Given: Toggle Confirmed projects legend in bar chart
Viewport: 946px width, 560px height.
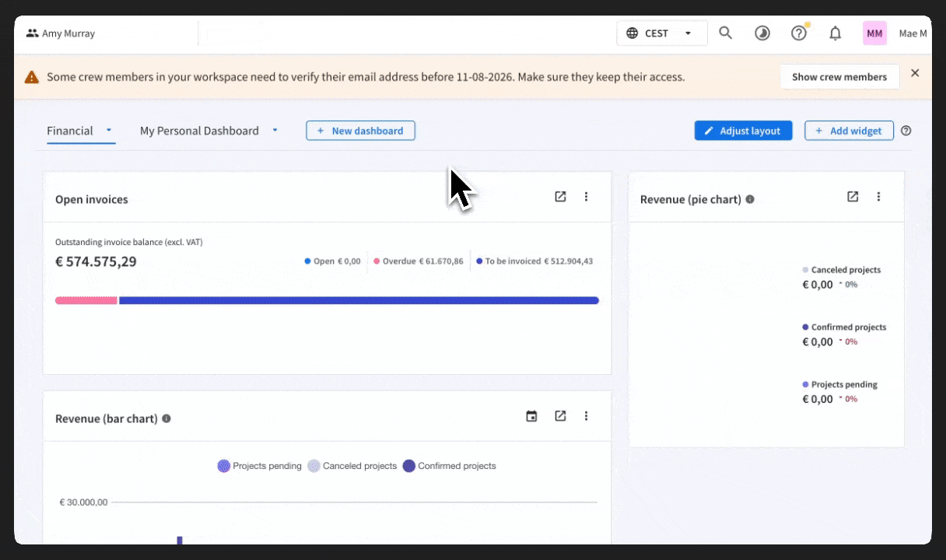Looking at the screenshot, I should pyautogui.click(x=449, y=466).
